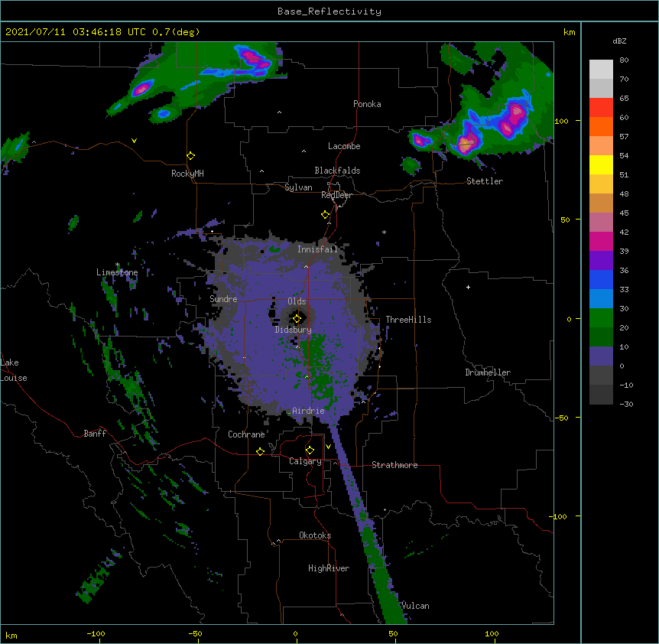Click the asterisk marker above Limestone label
Viewport: 659px width, 644px height.
117,265
